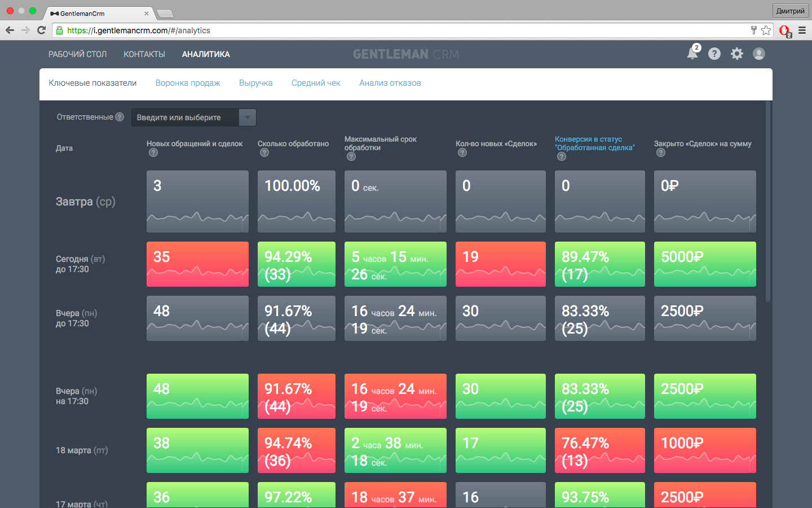Open the Анализ отказов tab
Image resolution: width=812 pixels, height=508 pixels.
pos(390,83)
